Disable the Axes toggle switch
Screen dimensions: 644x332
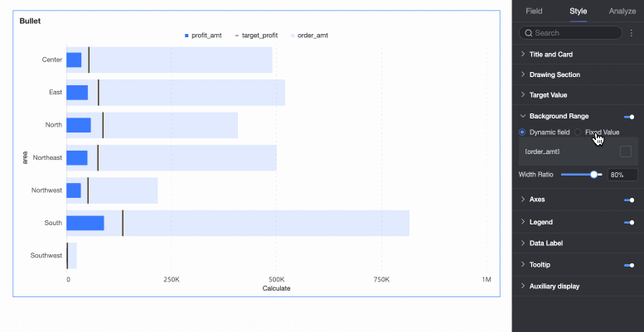629,200
